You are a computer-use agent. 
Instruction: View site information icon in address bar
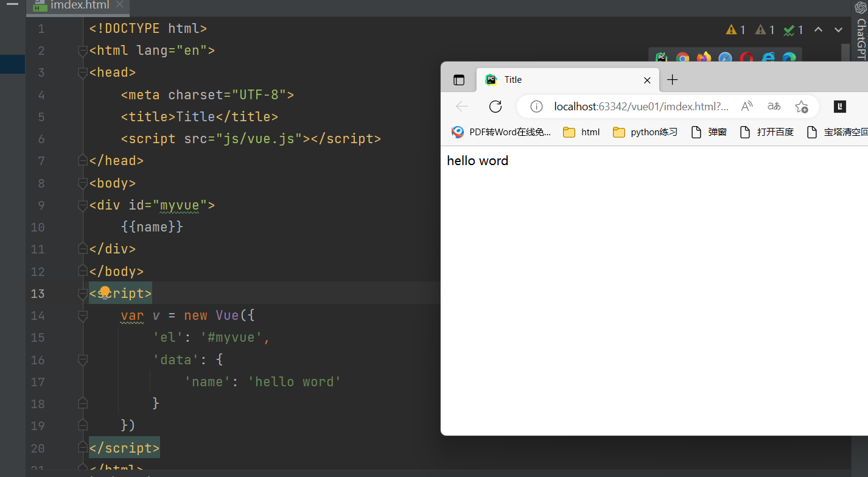tap(536, 107)
